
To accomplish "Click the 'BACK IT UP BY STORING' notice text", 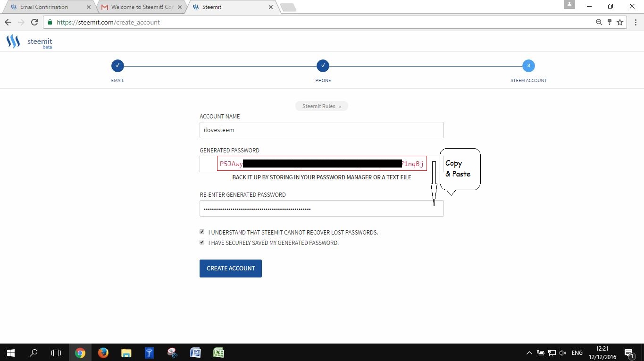I will 322,177.
